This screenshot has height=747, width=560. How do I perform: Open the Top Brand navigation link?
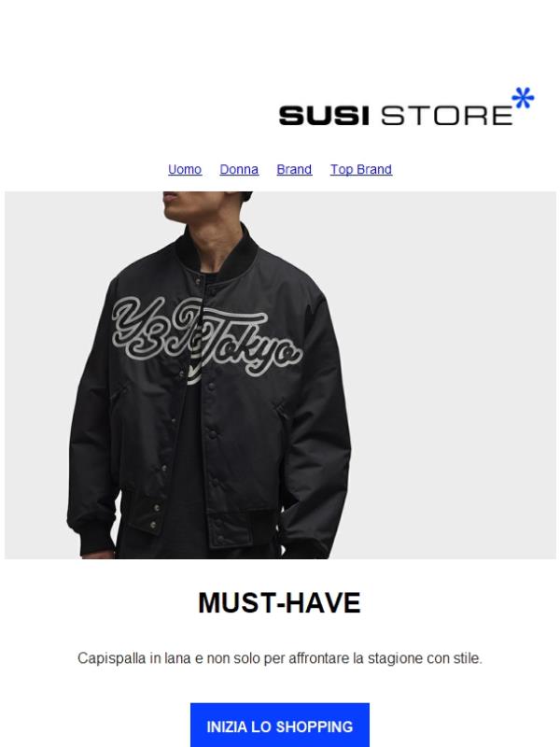[x=361, y=170]
